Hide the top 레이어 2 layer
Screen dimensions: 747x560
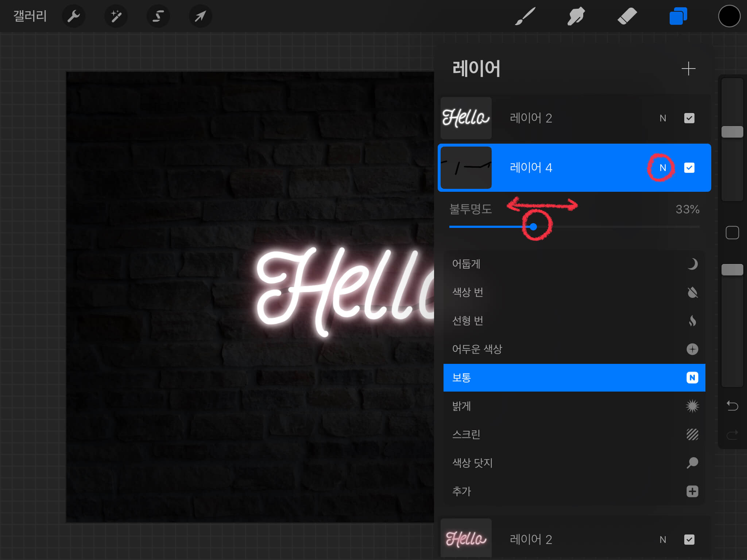pos(689,118)
